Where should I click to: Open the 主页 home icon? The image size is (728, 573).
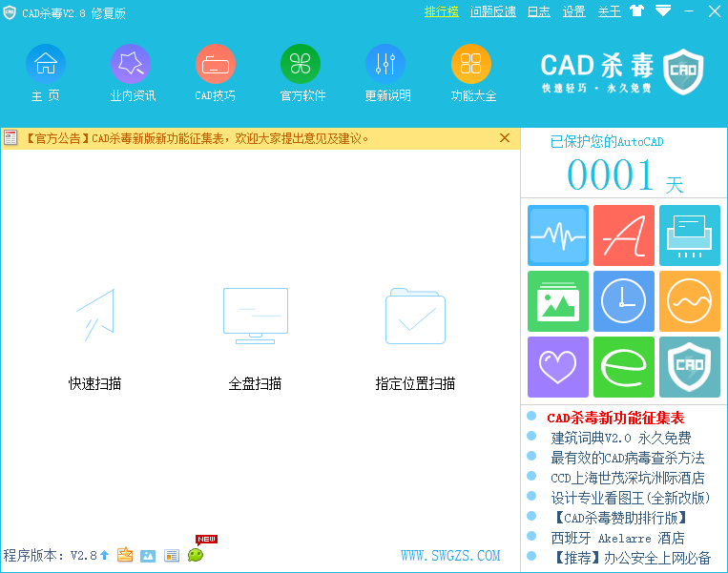[x=46, y=64]
